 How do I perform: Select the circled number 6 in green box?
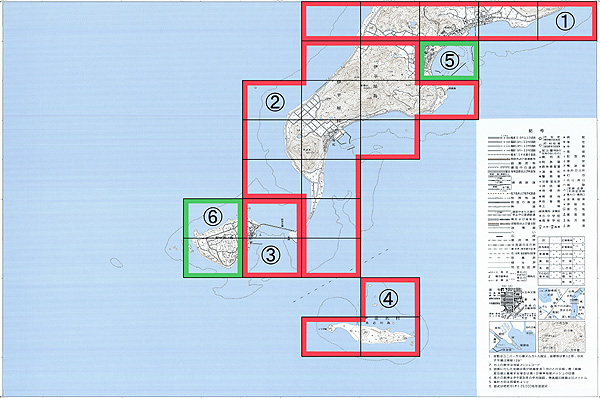pos(212,217)
